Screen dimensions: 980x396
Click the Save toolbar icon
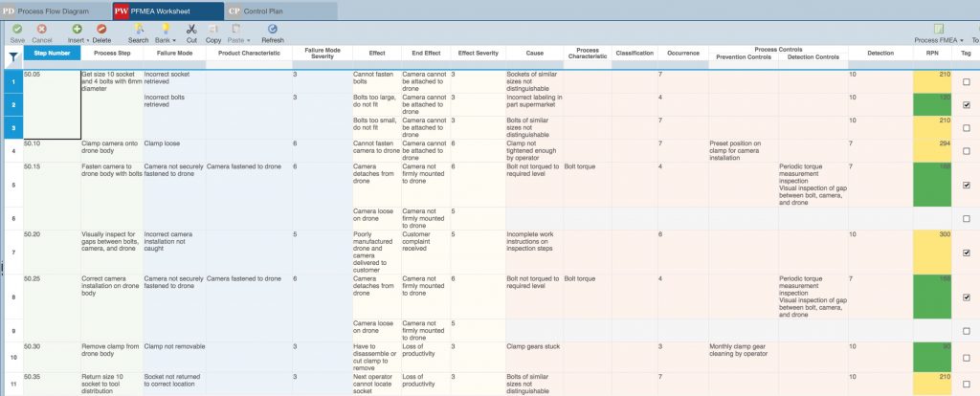point(16,30)
